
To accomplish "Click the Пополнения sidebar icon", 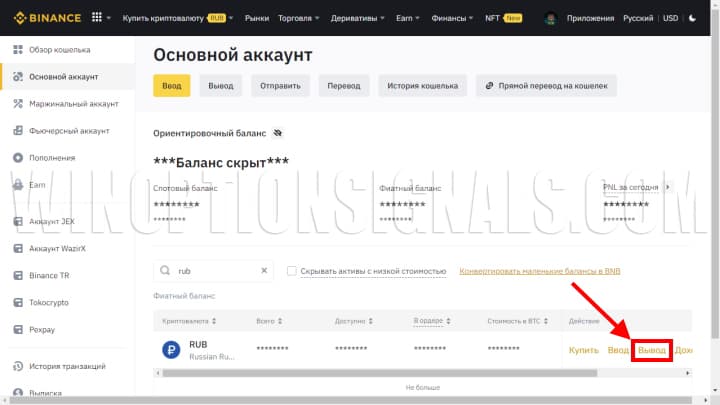I will click(18, 158).
